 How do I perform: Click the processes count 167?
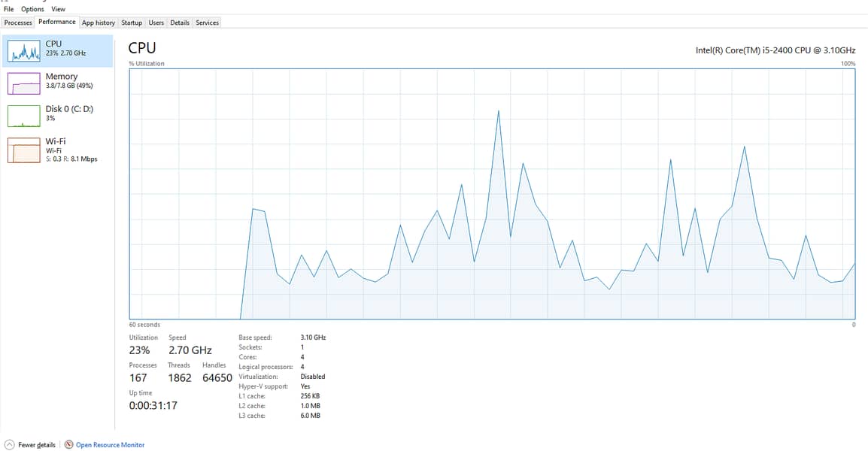click(x=138, y=378)
